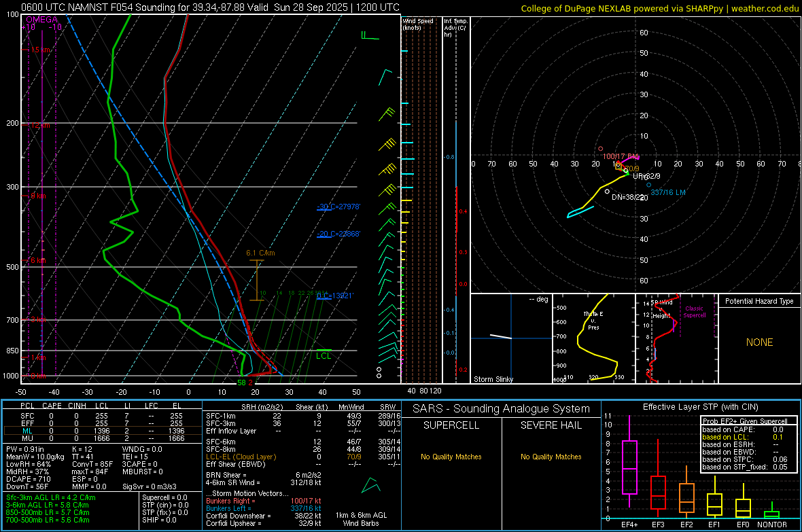802x532 pixels.
Task: Click the WNDG = 0.0 value
Action: 142,449
